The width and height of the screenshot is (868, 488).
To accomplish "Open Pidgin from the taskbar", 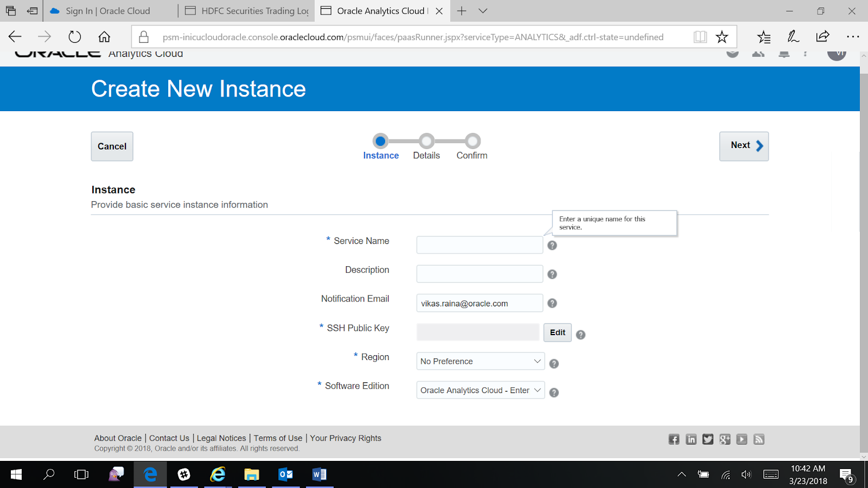I will point(116,474).
